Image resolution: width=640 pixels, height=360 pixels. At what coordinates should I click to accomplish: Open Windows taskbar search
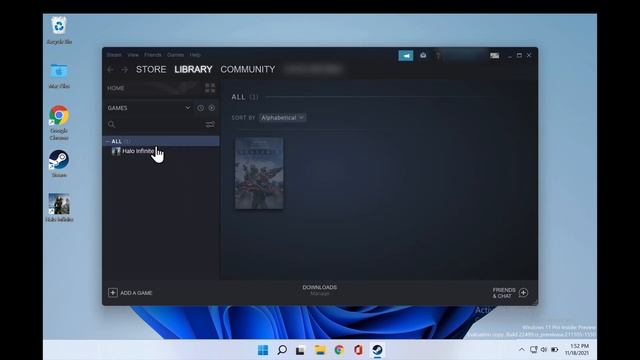click(x=282, y=350)
